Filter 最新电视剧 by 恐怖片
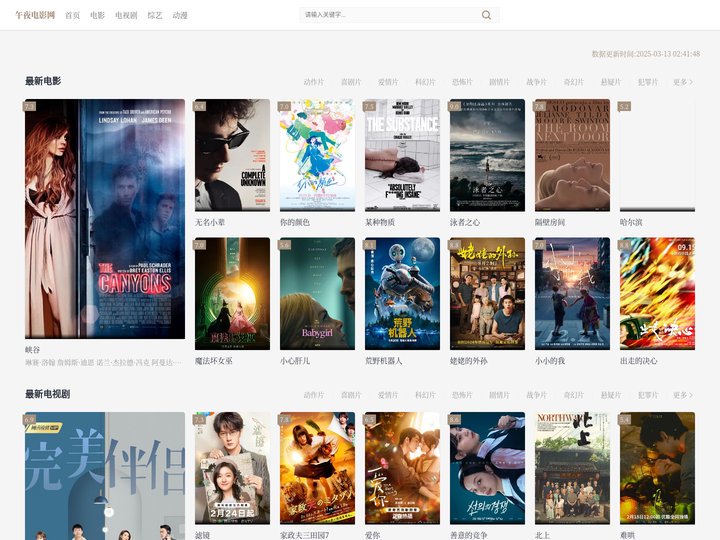This screenshot has width=720, height=540. [x=462, y=395]
